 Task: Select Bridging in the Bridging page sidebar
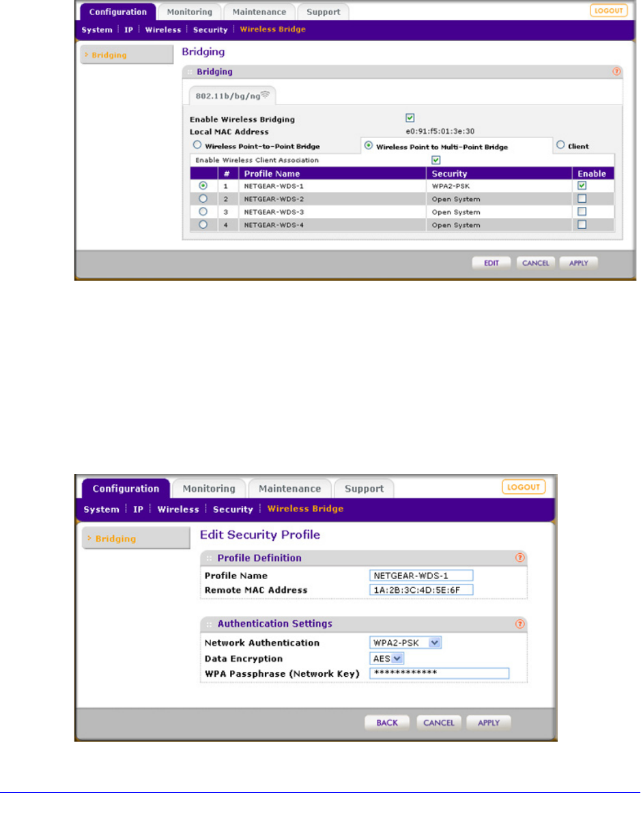click(x=126, y=55)
